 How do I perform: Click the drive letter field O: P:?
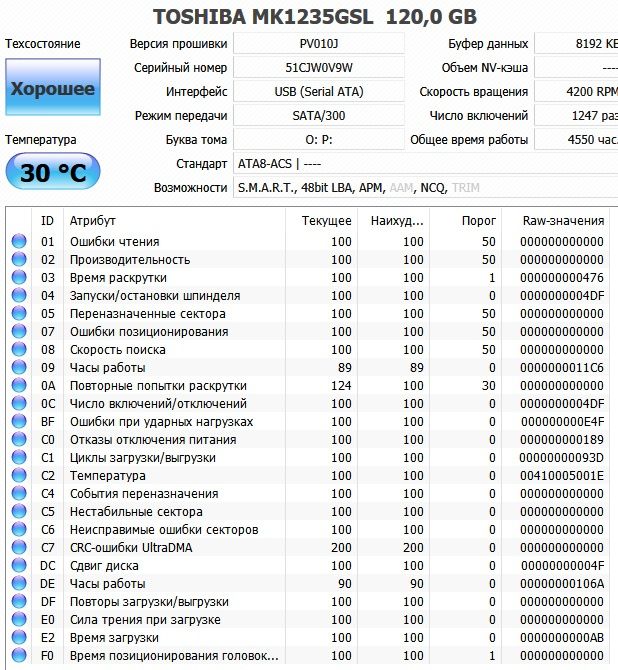pyautogui.click(x=319, y=139)
